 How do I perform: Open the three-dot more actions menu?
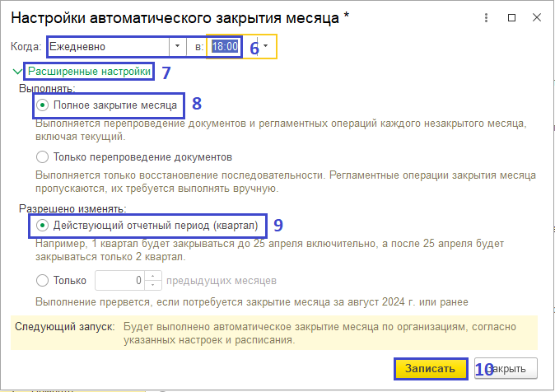click(486, 17)
